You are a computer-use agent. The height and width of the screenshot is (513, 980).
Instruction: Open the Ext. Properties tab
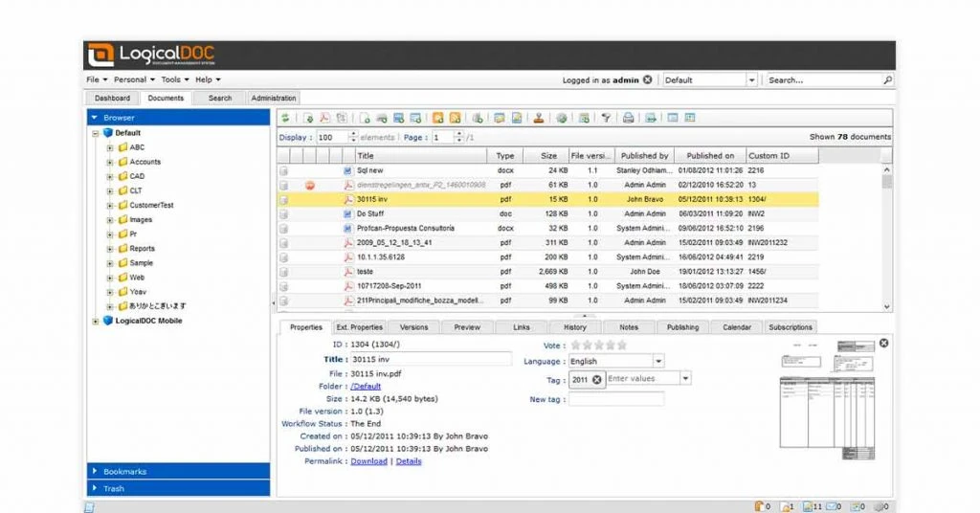click(x=360, y=327)
